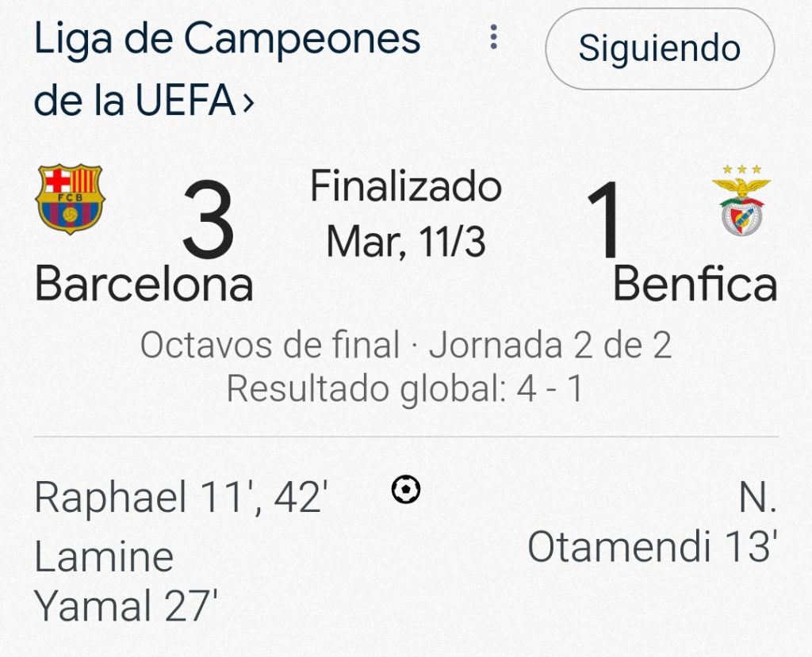812x657 pixels.
Task: Click the FC Barcelona crest
Action: 70,198
